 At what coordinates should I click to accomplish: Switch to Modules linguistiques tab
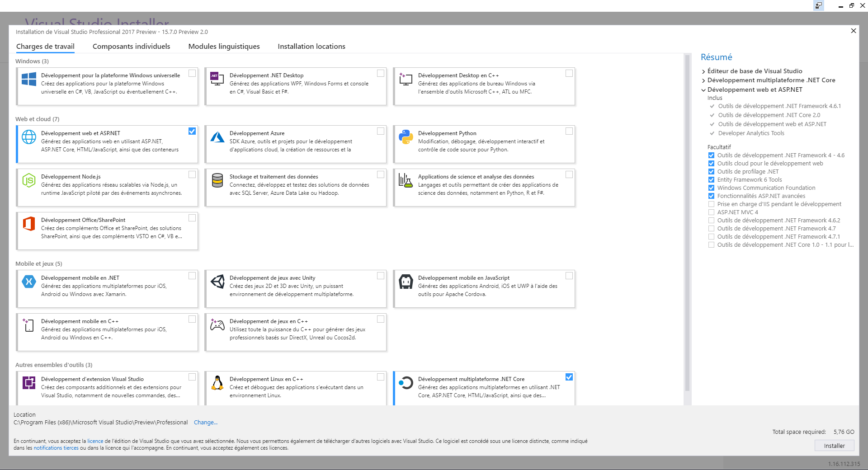click(224, 46)
